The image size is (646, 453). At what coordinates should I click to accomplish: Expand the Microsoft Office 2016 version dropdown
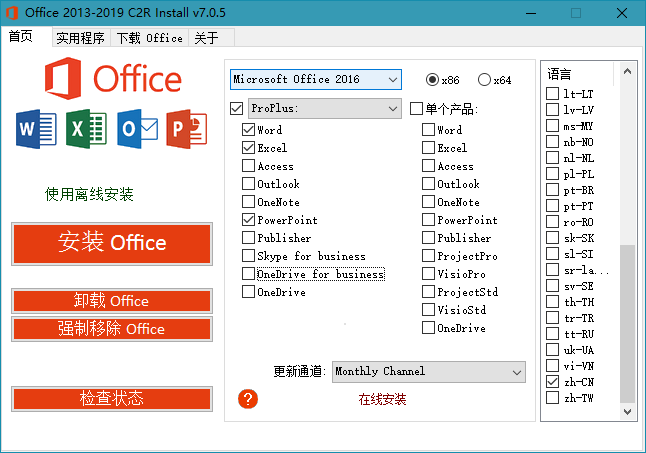389,79
